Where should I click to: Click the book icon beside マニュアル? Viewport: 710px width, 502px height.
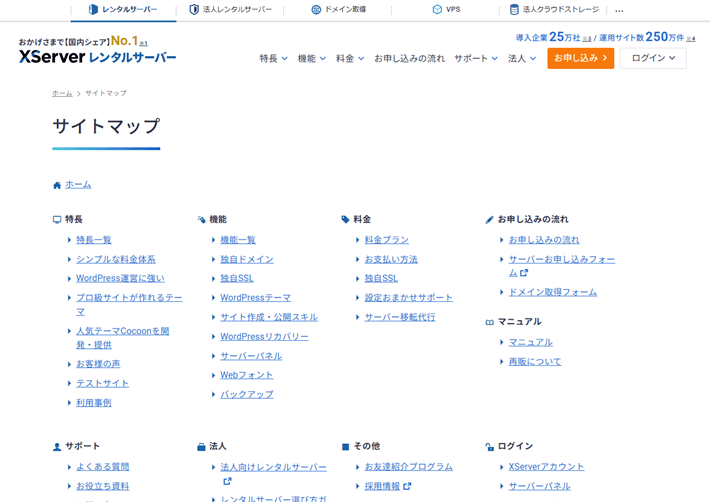point(489,322)
